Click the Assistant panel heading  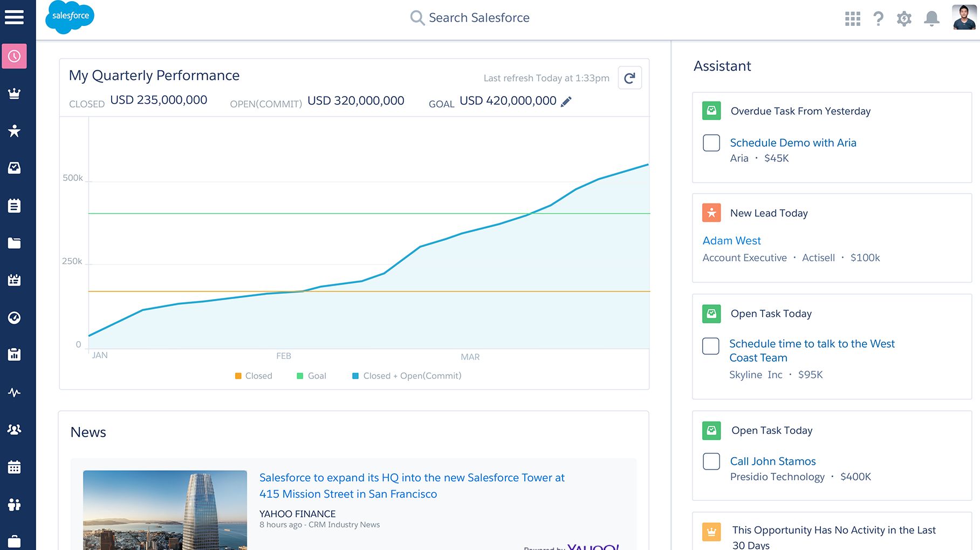722,66
